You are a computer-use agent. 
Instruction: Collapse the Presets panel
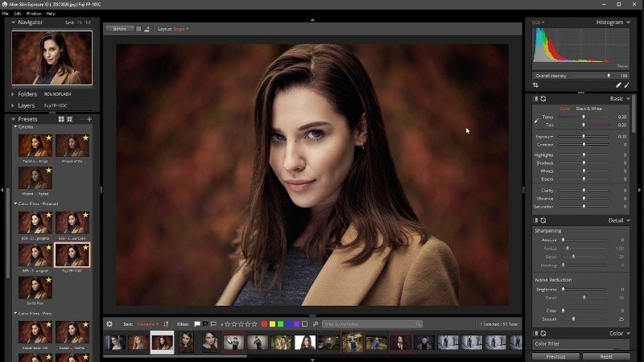[x=13, y=119]
